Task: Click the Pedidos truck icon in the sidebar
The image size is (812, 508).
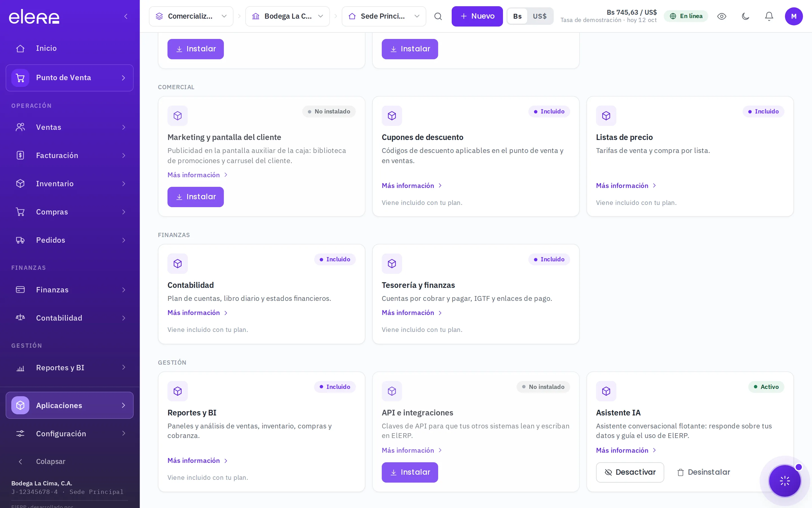Action: tap(21, 240)
